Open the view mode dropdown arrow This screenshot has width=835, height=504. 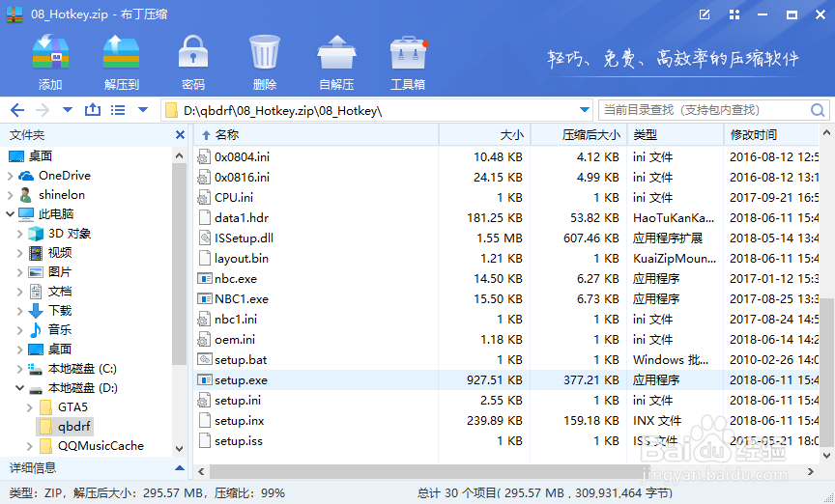click(143, 110)
